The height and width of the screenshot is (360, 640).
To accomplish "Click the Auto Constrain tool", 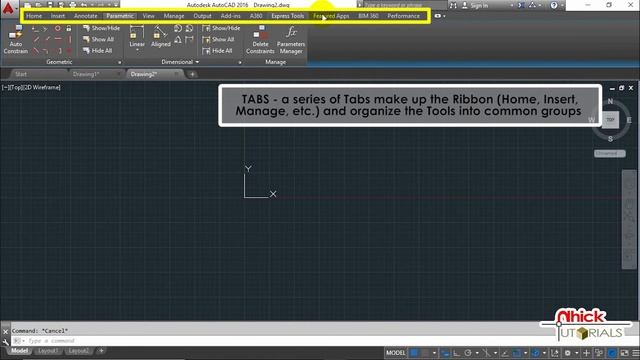I will coord(16,40).
